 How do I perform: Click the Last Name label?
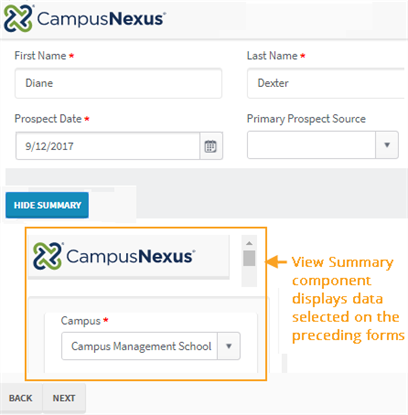pos(272,56)
